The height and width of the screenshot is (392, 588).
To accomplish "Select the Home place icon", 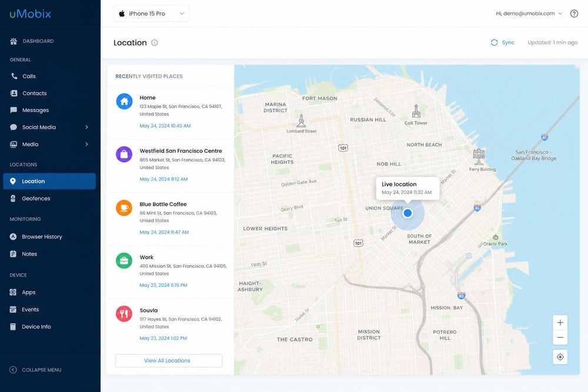I will pos(124,101).
